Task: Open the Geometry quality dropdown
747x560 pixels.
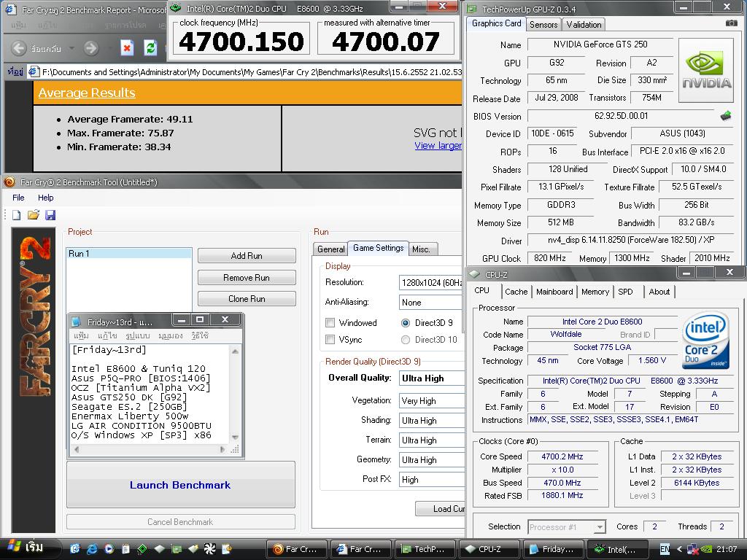Action: coord(430,460)
